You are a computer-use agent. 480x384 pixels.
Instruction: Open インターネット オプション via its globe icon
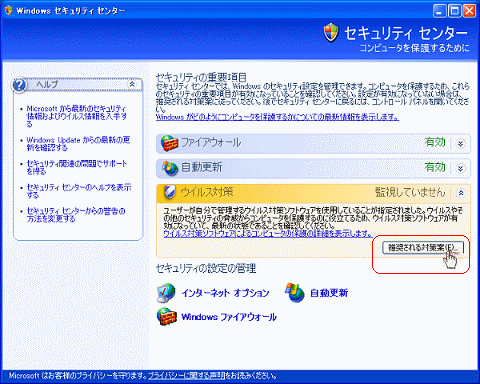pos(166,293)
